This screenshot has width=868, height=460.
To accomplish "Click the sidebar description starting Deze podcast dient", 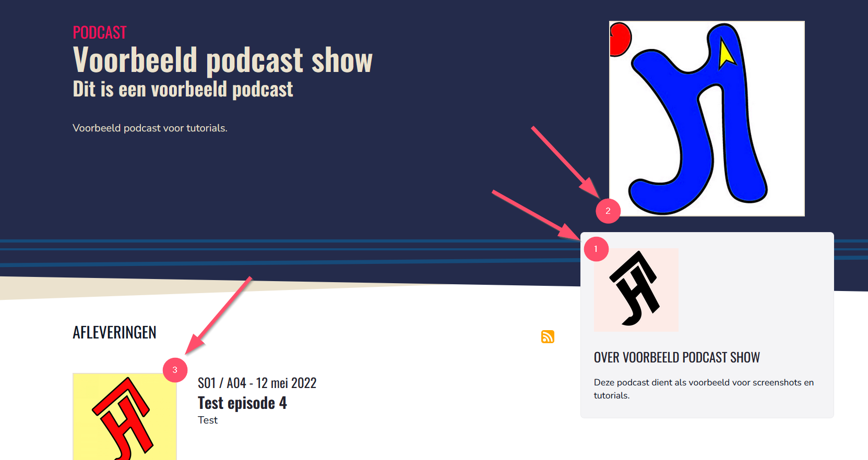I will coord(704,389).
